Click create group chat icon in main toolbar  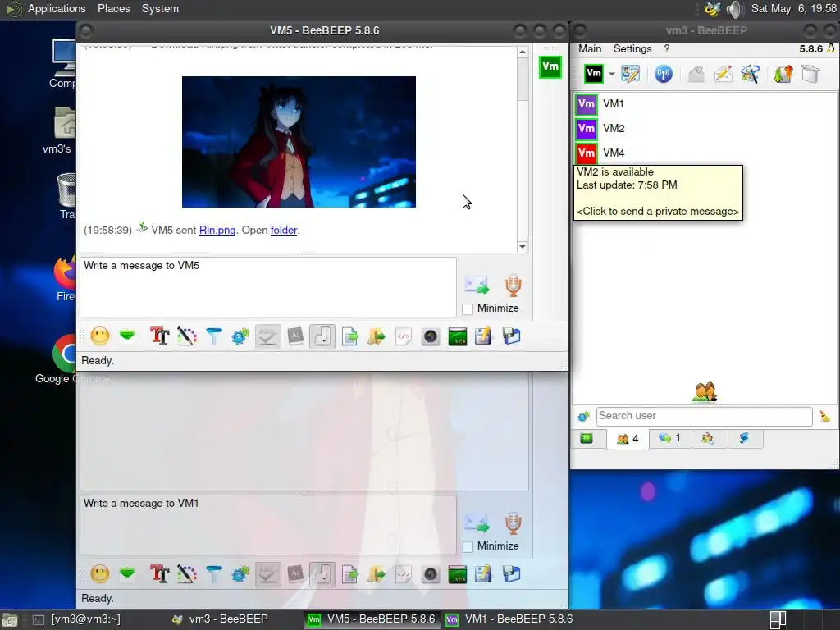750,74
